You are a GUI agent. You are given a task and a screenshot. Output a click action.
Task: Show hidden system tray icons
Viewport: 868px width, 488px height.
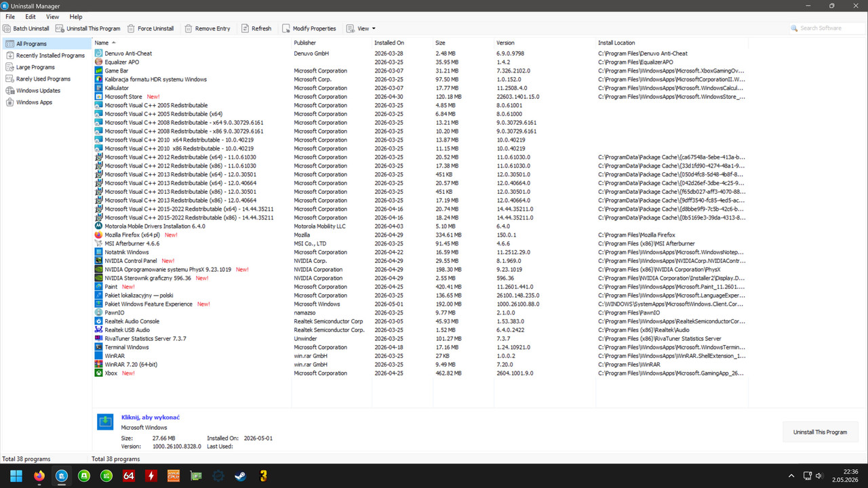791,476
